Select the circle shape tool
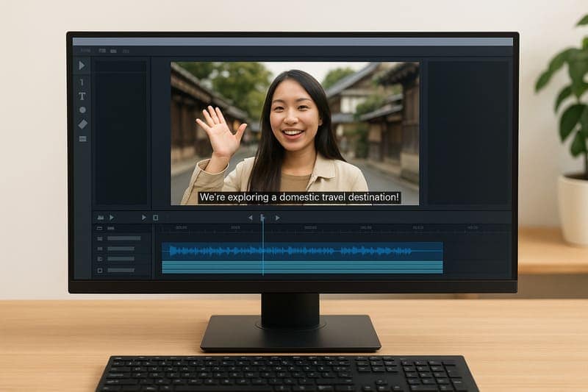588x392 pixels. (x=82, y=110)
